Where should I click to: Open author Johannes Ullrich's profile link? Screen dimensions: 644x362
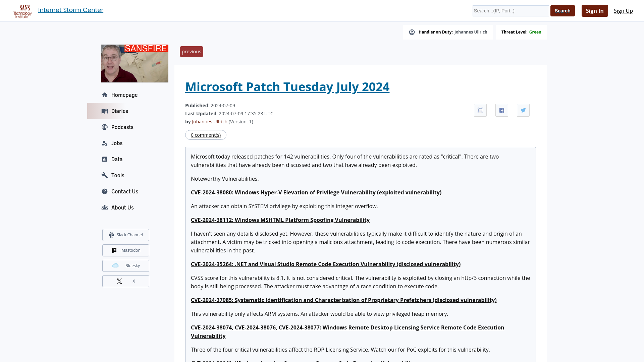tap(210, 122)
